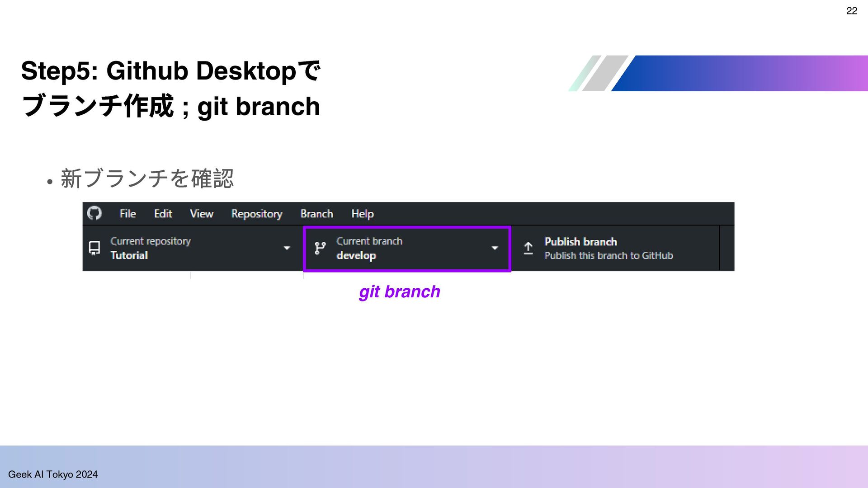868x488 pixels.
Task: Click the GitHub Octocat logo icon
Action: [x=94, y=213]
